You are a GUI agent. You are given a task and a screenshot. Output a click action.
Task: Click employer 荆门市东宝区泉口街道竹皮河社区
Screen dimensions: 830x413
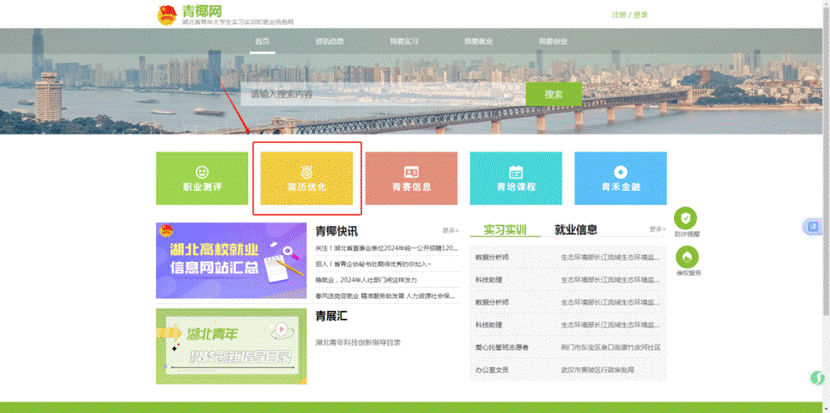610,347
